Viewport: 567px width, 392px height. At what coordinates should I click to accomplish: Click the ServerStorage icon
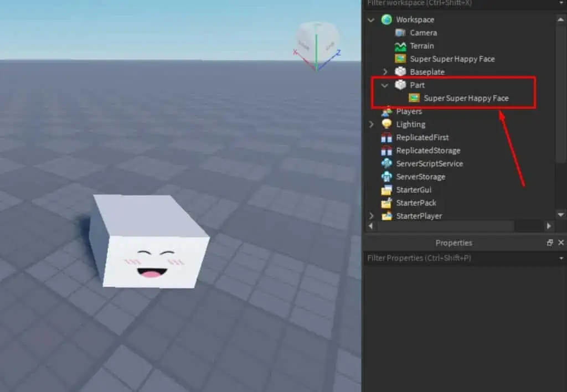(386, 176)
